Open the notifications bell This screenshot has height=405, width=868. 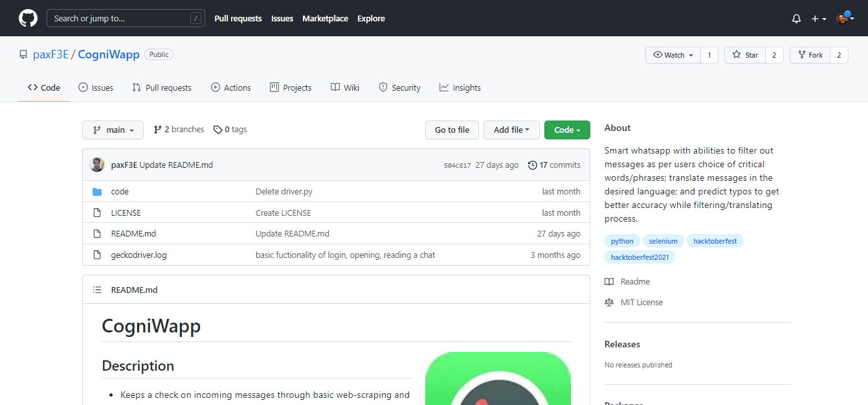[x=796, y=19]
